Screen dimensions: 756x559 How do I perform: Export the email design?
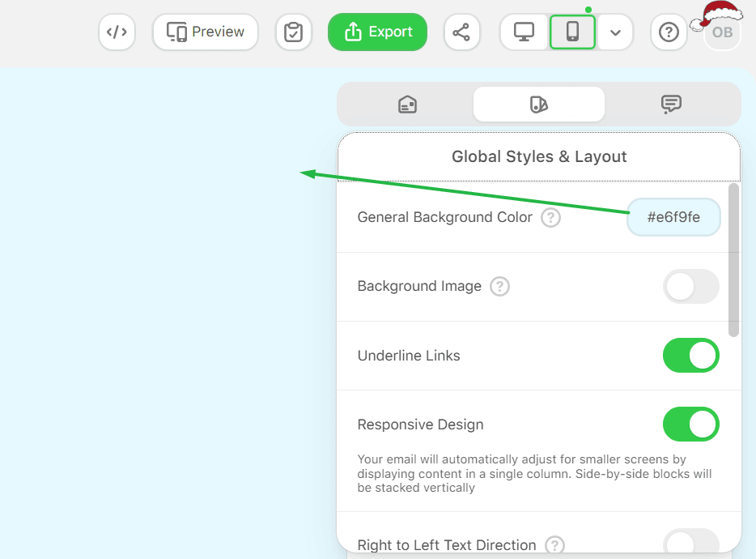coord(377,32)
